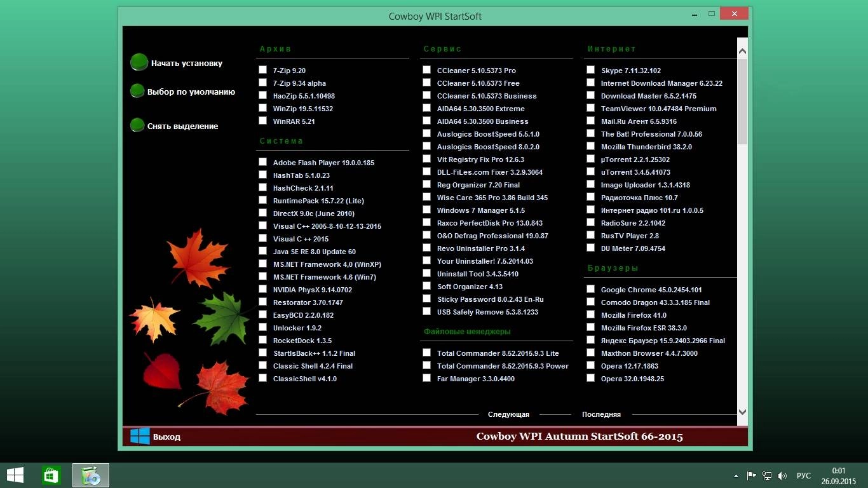Open the Windows Start button on taskbar
Screen dimensions: 868x488
pyautogui.click(x=15, y=475)
